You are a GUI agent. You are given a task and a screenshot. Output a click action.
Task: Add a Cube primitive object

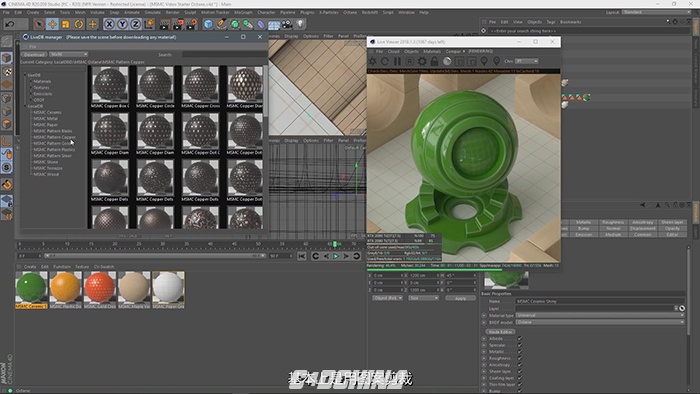pyautogui.click(x=208, y=24)
